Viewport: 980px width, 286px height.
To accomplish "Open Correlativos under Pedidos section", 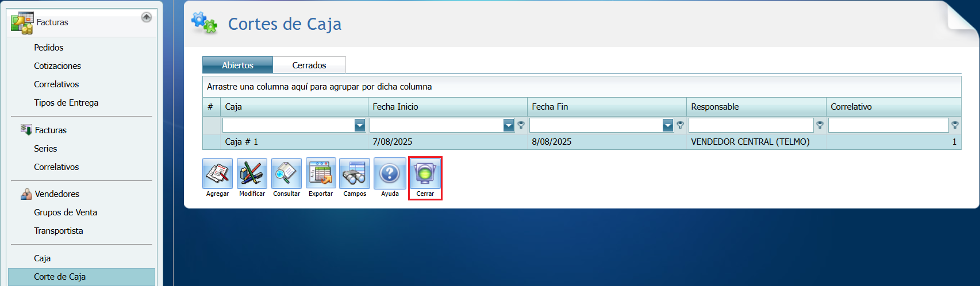I will 56,84.
